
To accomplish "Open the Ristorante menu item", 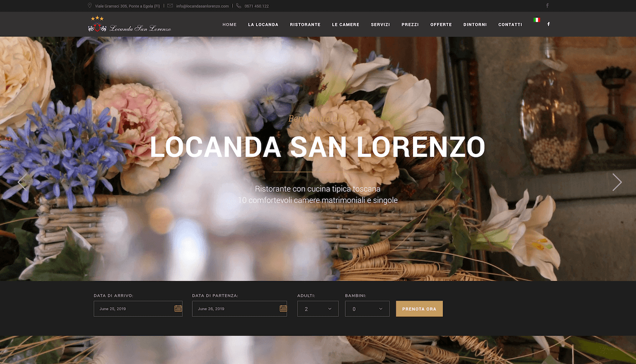I will 305,24.
